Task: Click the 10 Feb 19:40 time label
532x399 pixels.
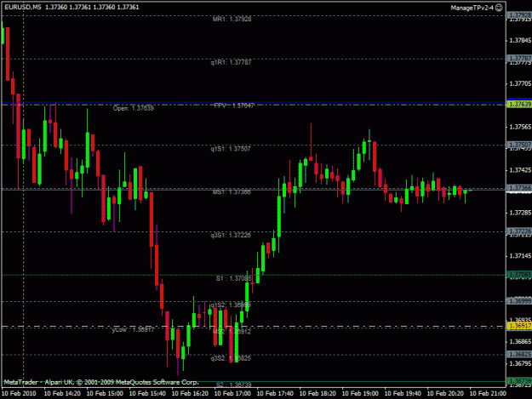Action: [x=403, y=394]
